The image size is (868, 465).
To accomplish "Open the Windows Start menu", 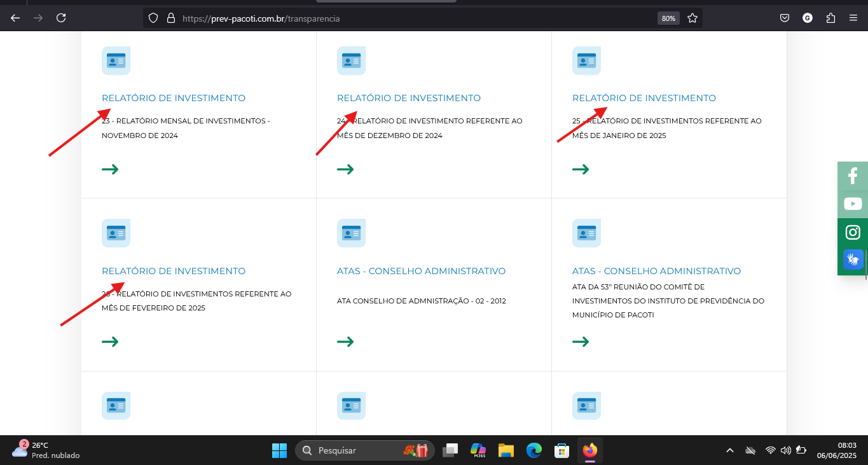I will [279, 450].
